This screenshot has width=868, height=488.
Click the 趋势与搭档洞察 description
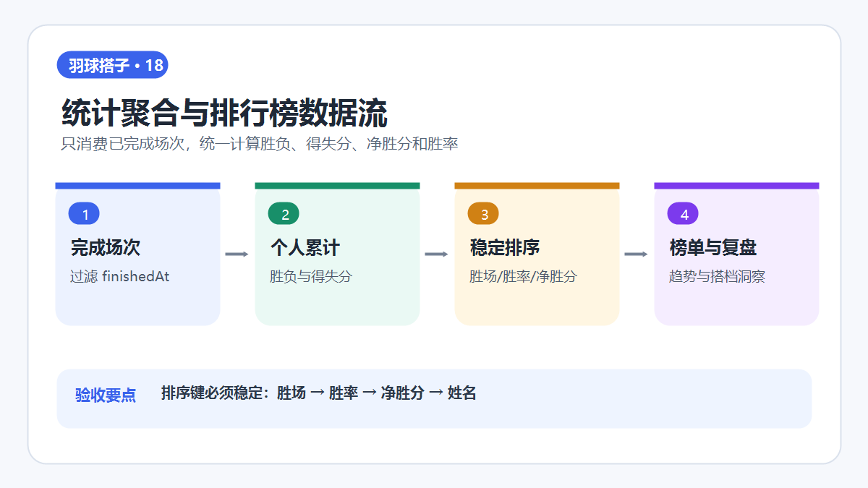pos(717,276)
